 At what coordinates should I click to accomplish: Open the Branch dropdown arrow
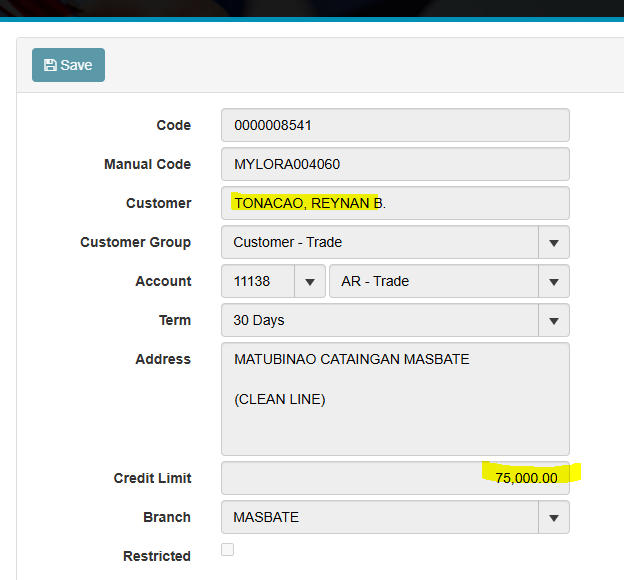[553, 517]
